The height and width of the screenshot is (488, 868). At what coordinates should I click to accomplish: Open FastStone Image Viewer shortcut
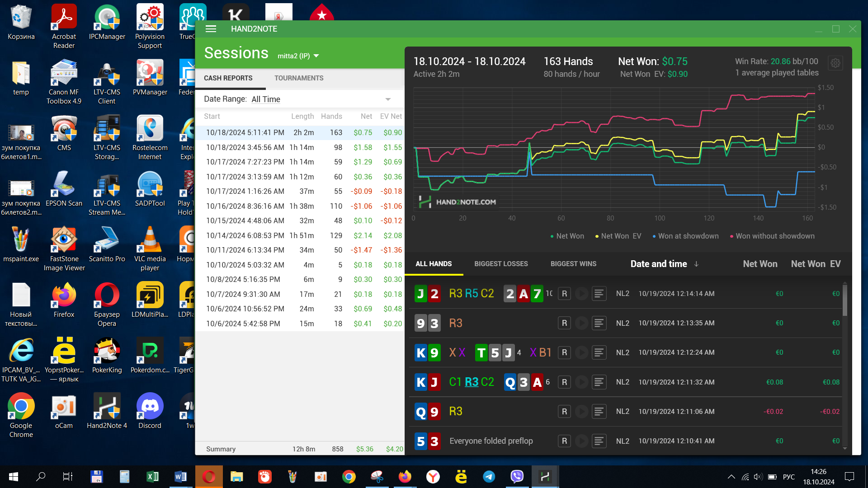64,249
